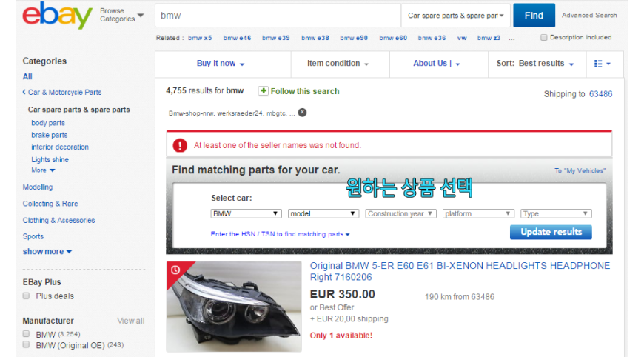This screenshot has height=357, width=644.
Task: Open the platform dropdown
Action: point(478,213)
